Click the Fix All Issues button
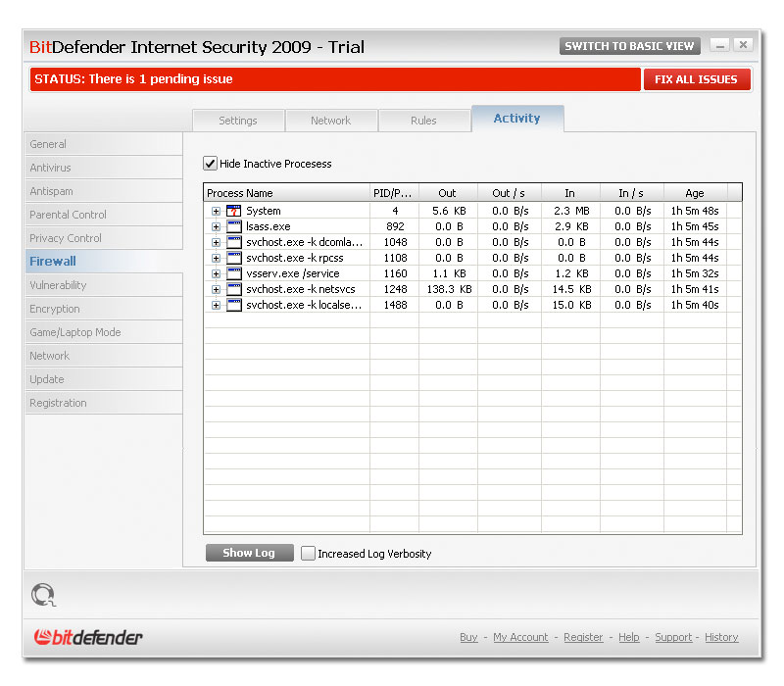This screenshot has height=686, width=784. pyautogui.click(x=696, y=79)
